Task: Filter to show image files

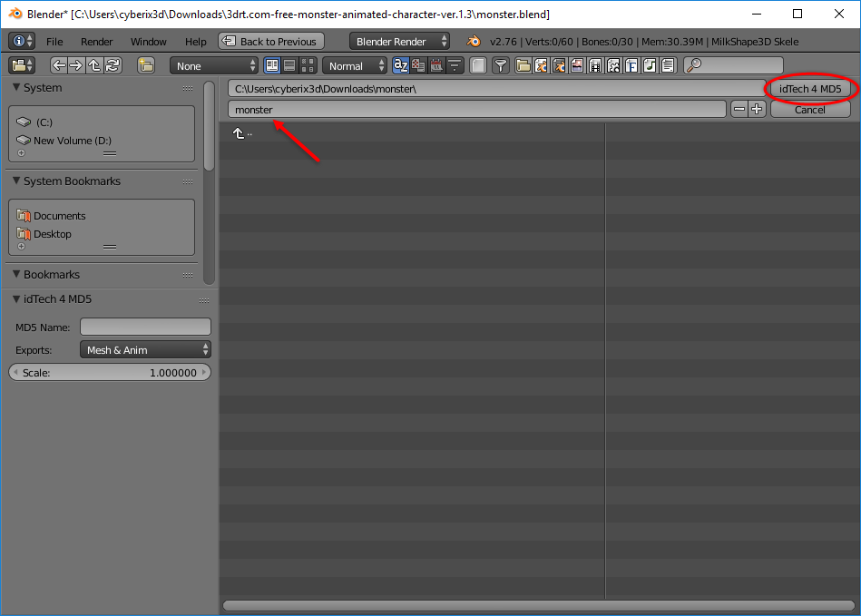Action: pyautogui.click(x=577, y=65)
